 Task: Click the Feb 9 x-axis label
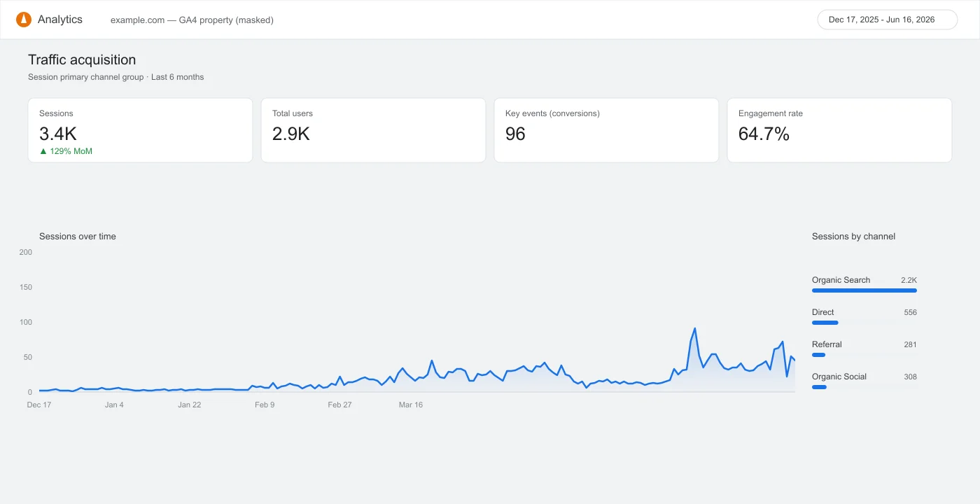(x=265, y=405)
